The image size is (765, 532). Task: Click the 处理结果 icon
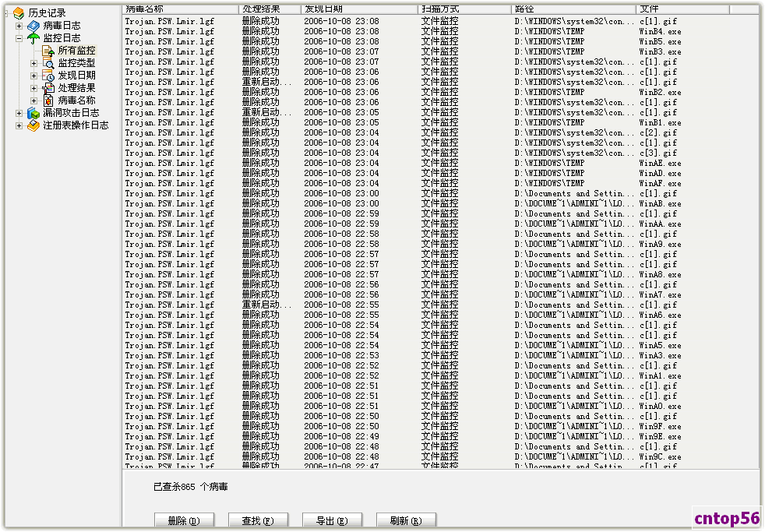(48, 88)
